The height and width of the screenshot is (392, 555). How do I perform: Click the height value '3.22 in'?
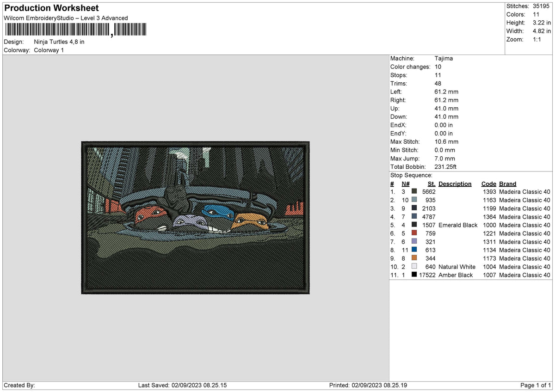[x=542, y=23]
